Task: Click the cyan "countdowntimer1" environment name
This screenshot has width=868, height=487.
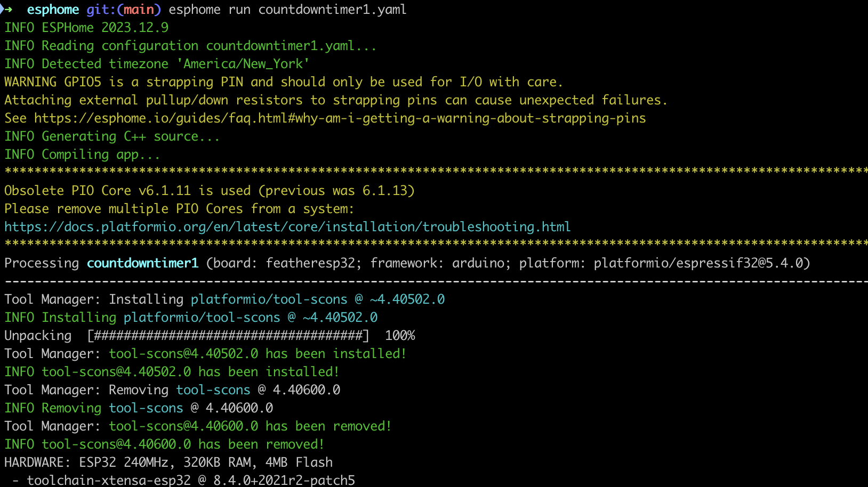Action: (142, 263)
